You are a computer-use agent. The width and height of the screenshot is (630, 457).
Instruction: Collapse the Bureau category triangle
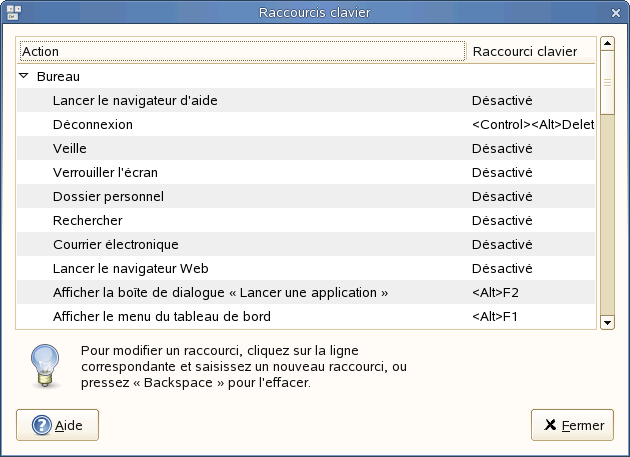(x=24, y=76)
